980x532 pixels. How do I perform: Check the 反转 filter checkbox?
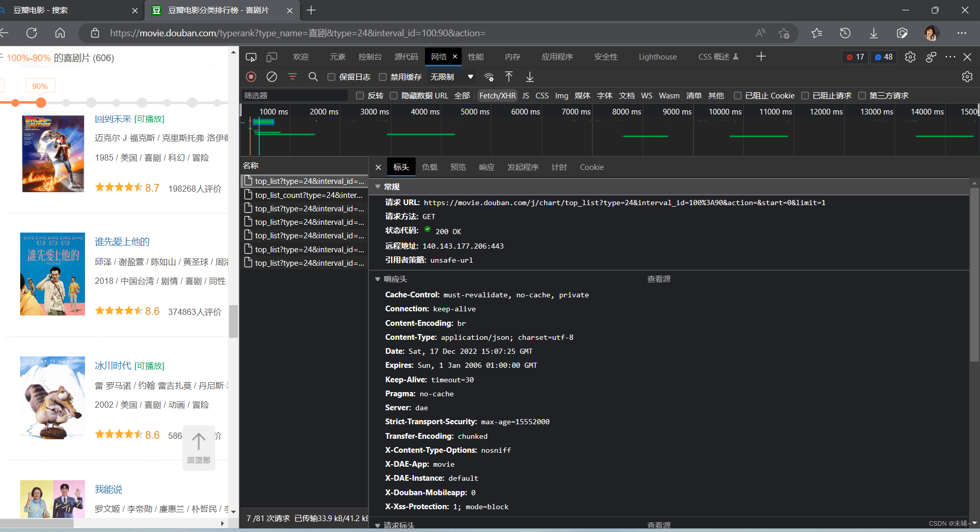click(360, 95)
